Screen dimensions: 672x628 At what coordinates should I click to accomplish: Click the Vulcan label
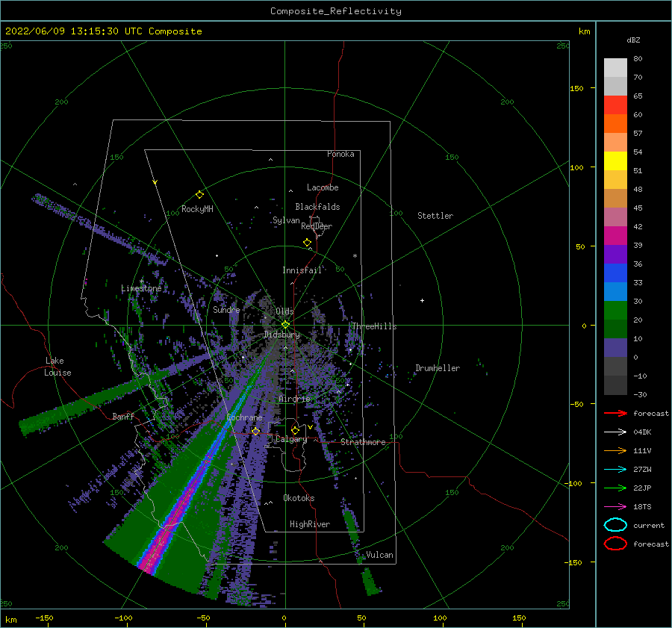tap(380, 555)
